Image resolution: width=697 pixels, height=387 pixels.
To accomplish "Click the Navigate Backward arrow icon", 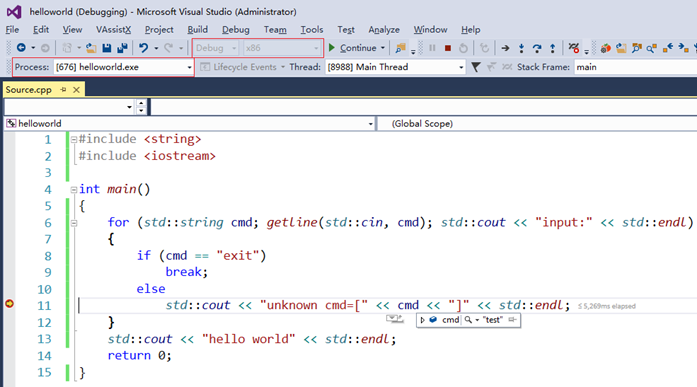I will point(21,48).
